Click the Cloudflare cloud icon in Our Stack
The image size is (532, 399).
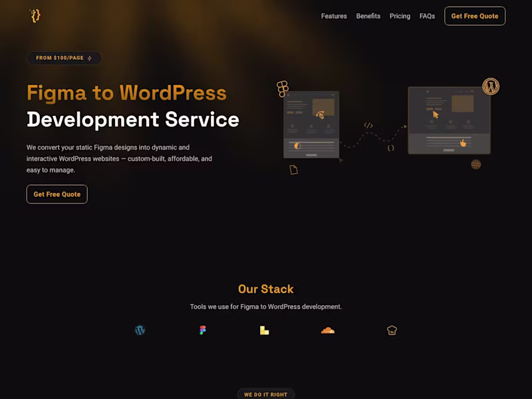pyautogui.click(x=328, y=330)
